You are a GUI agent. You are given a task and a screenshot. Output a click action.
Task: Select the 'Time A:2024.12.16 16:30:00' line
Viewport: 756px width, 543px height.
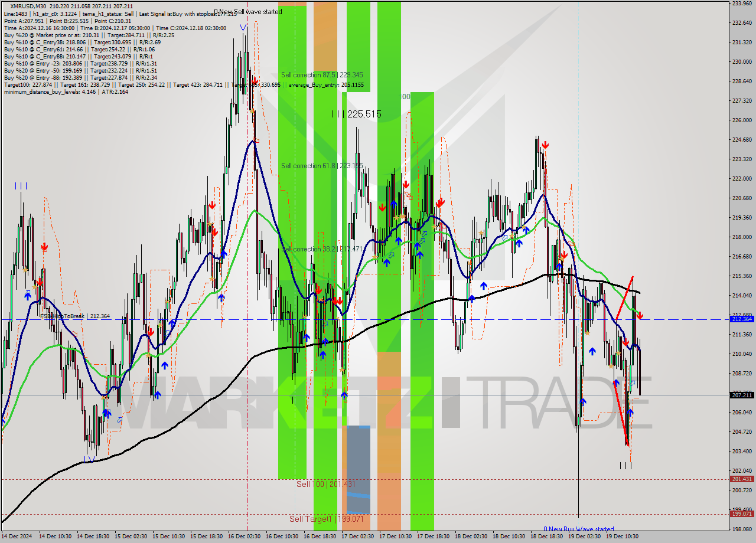(115, 28)
